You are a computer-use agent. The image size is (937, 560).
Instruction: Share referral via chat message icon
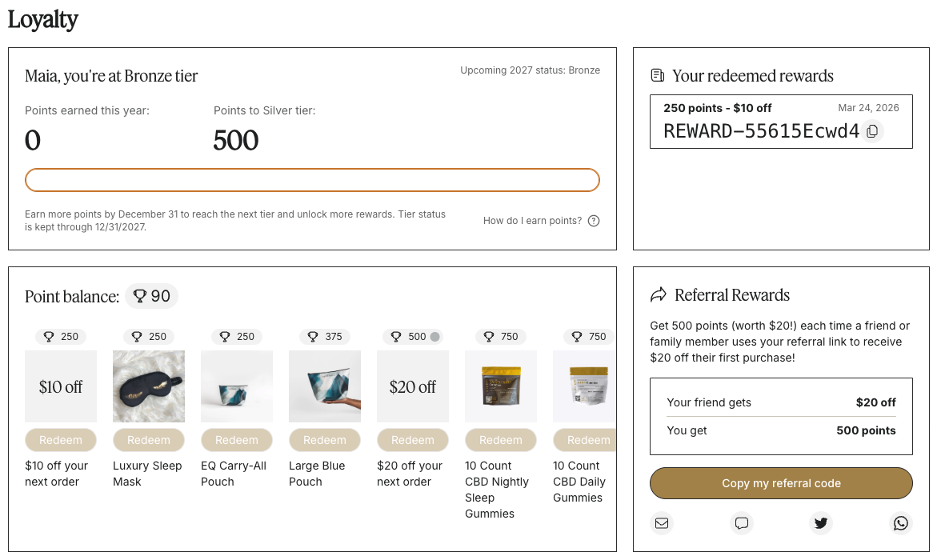742,523
